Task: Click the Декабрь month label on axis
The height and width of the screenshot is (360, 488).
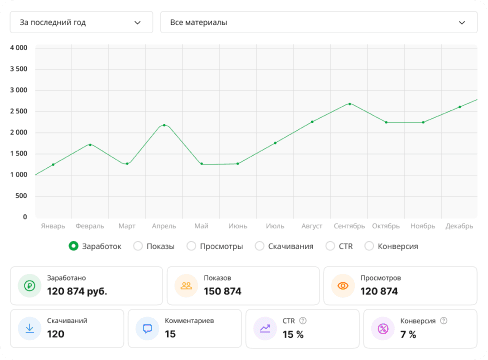Action: 459,226
